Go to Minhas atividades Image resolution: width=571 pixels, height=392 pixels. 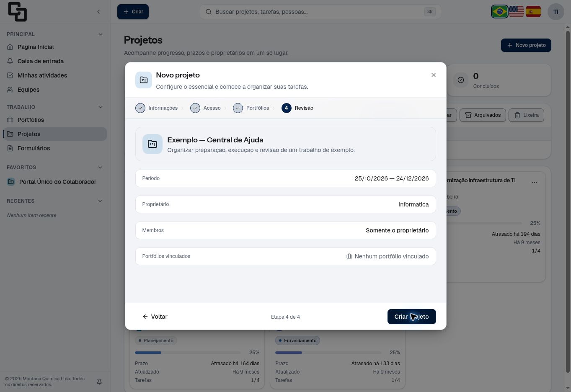pyautogui.click(x=55, y=75)
